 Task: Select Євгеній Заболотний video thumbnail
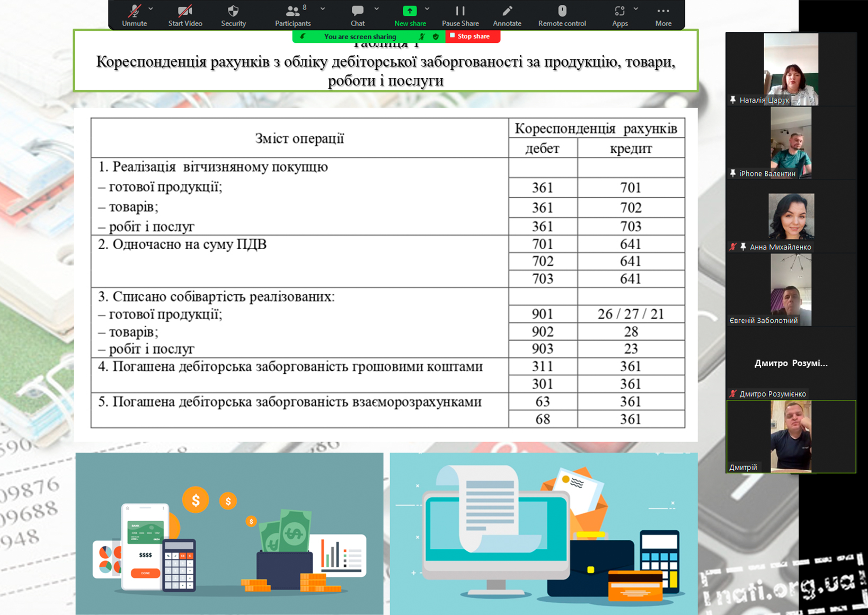click(x=791, y=289)
